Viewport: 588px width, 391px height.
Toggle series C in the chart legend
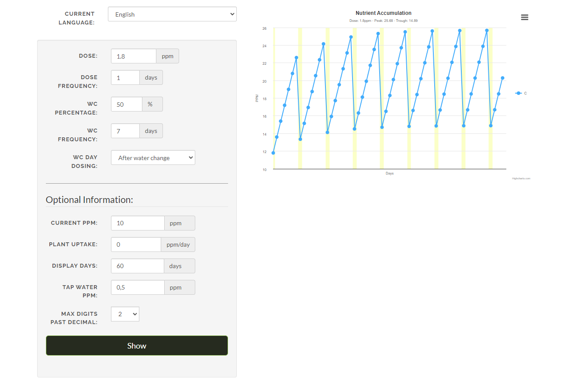click(x=521, y=93)
